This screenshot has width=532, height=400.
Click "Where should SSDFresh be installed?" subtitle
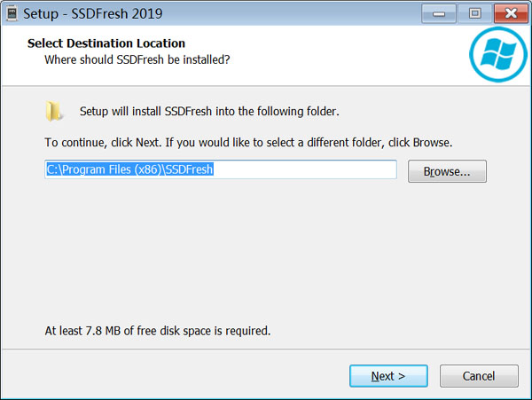pos(137,59)
